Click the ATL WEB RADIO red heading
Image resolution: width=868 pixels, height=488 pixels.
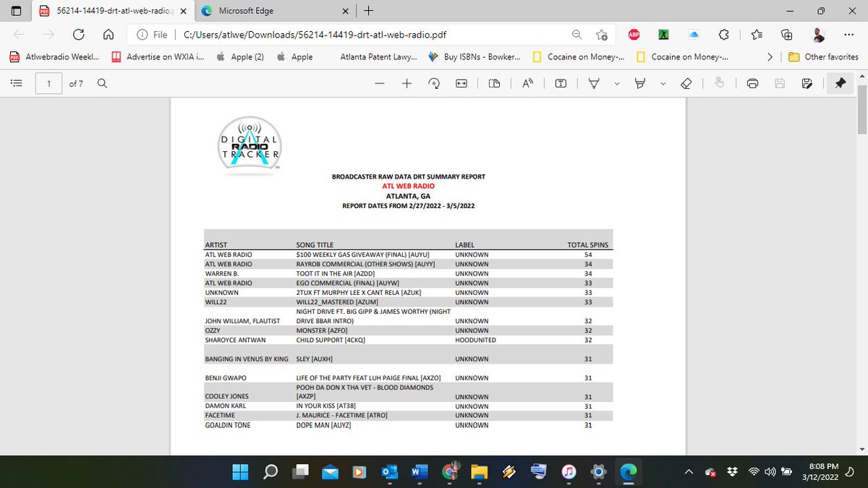[x=408, y=186]
